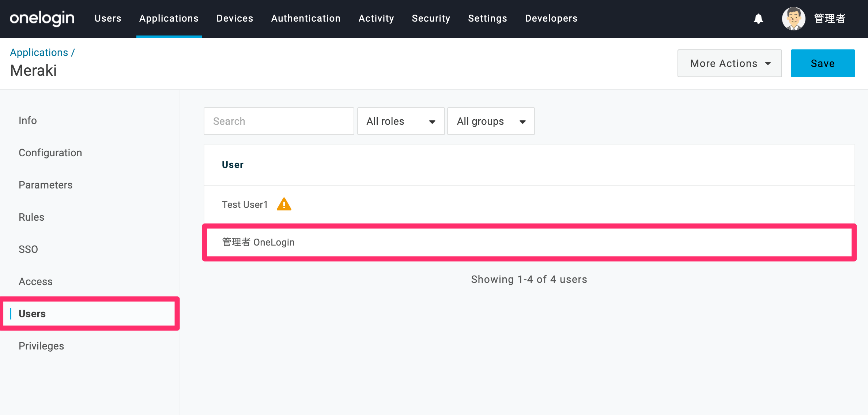Click the warning icon beside Test User1
868x415 pixels.
284,204
